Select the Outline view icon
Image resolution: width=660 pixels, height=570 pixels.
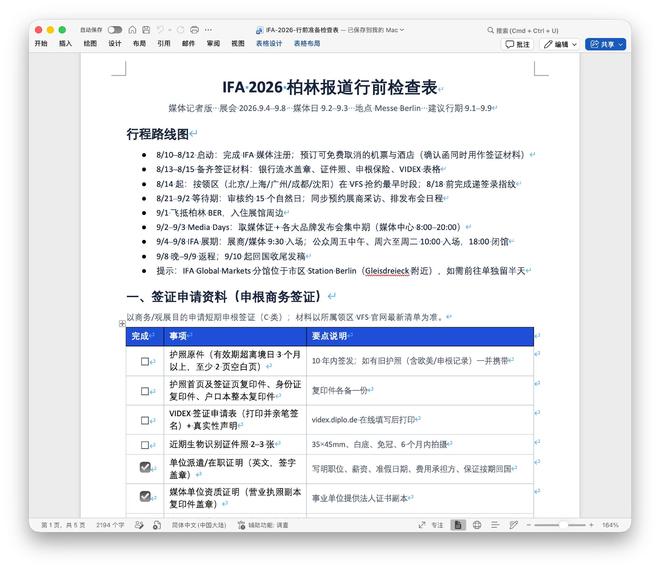coord(495,525)
